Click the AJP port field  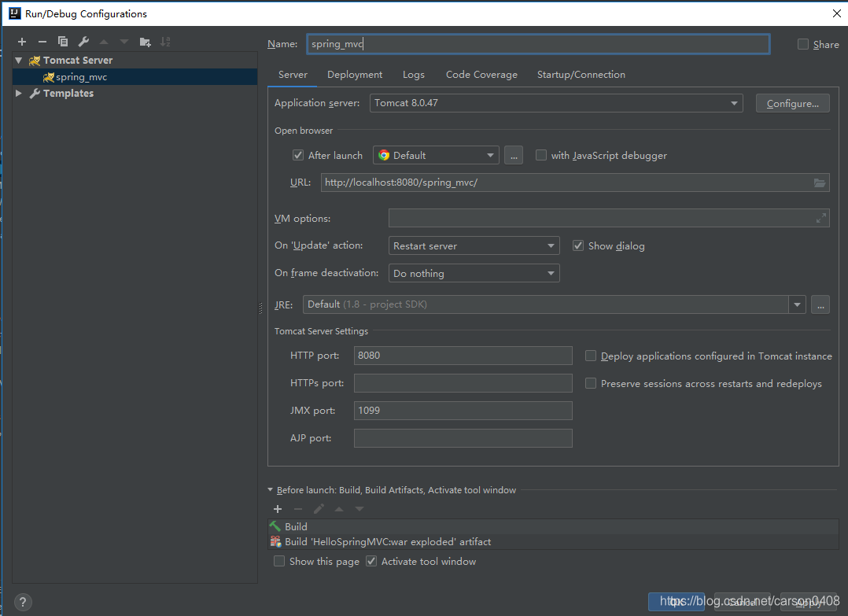[x=463, y=438]
